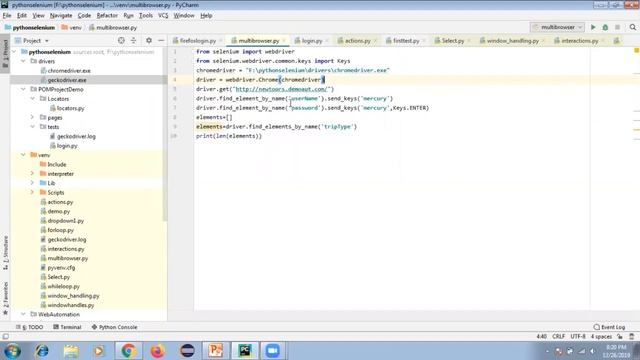Image resolution: width=640 pixels, height=360 pixels.
Task: Switch to the firefoxlogin.py tab
Action: [198, 40]
